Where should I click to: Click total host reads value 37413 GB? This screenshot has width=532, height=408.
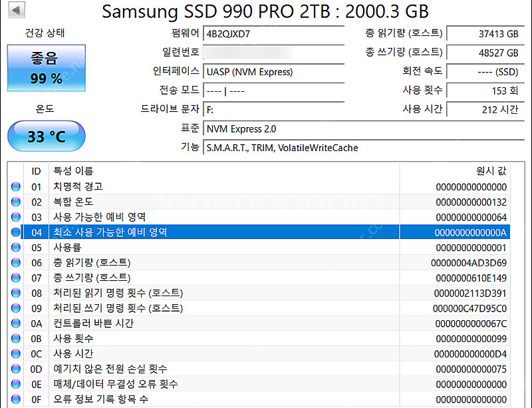click(x=485, y=34)
